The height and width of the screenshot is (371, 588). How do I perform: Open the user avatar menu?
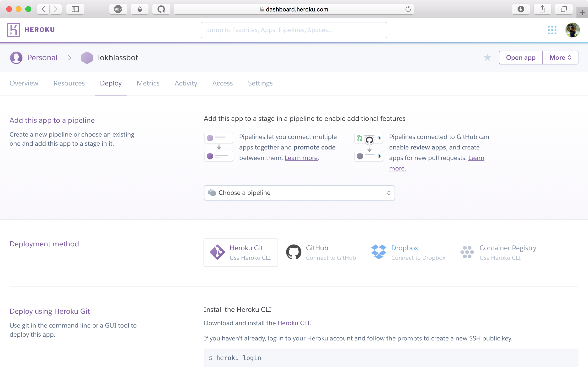[x=572, y=30]
